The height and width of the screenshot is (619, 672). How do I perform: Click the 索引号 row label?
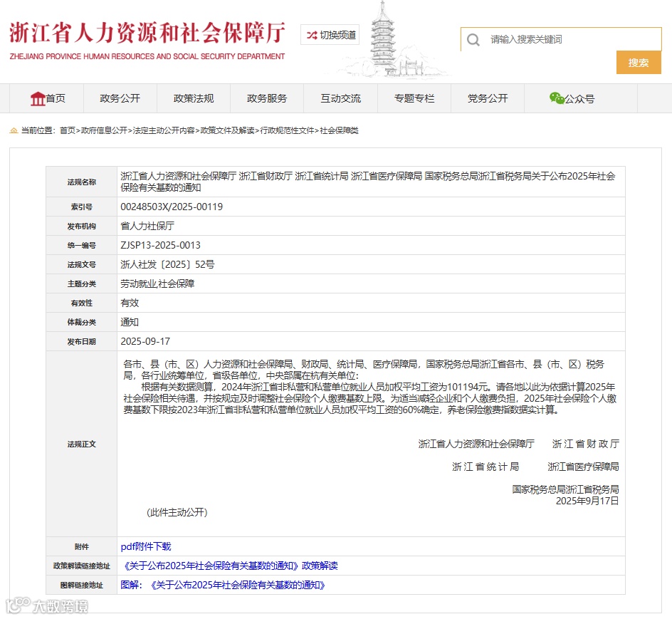point(81,207)
